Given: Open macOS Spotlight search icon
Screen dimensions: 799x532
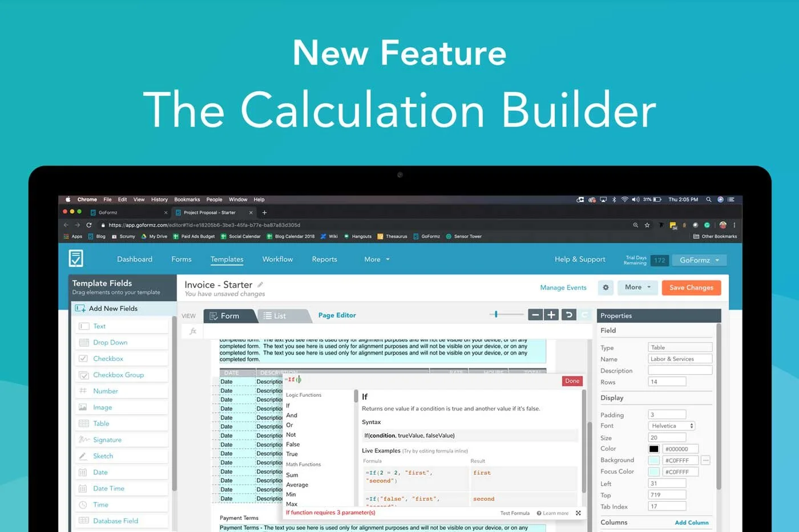Looking at the screenshot, I should 709,200.
